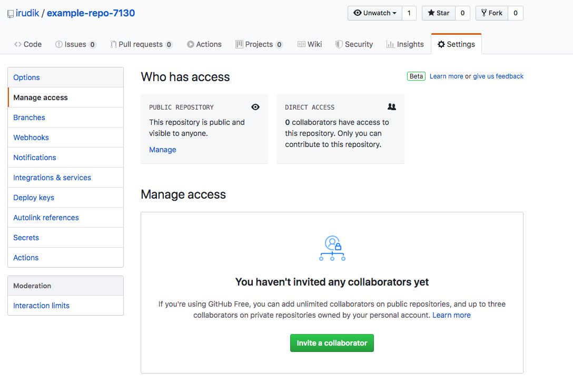This screenshot has width=573, height=392.
Task: Switch to the Code tab
Action: click(28, 44)
